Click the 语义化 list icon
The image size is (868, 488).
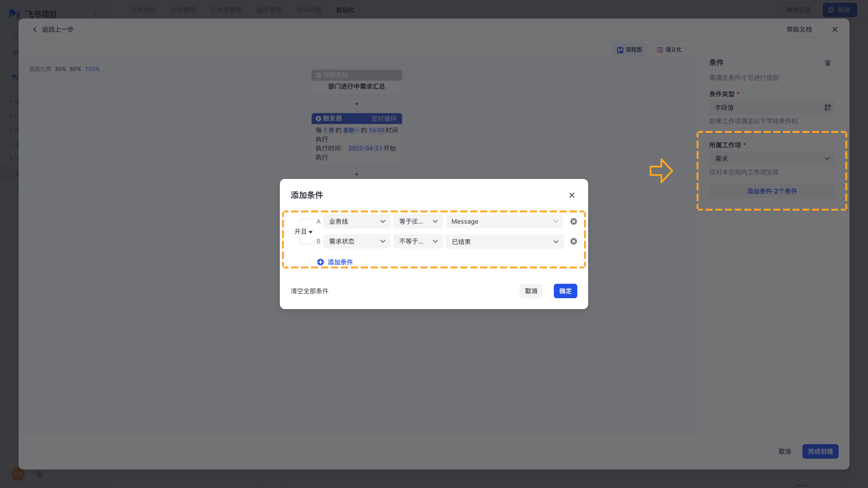click(659, 50)
